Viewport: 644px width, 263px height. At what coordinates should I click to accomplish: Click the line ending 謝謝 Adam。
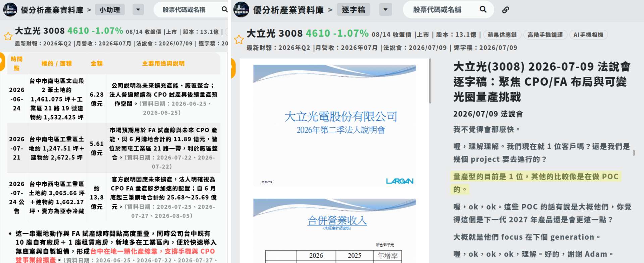point(533,254)
